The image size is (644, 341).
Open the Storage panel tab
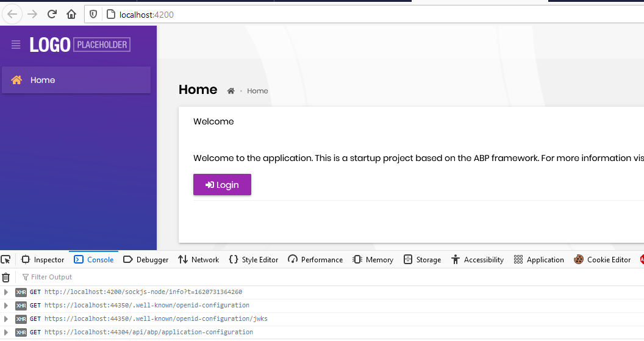422,259
